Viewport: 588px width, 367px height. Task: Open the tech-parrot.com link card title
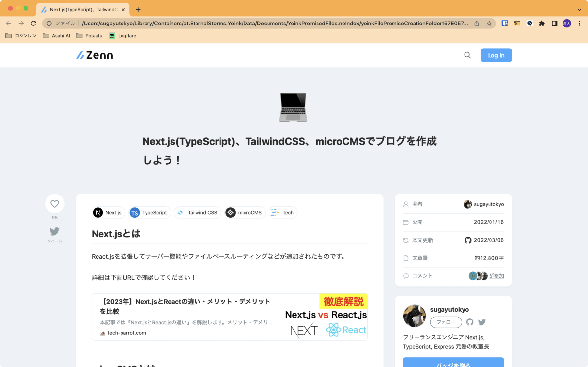click(185, 306)
